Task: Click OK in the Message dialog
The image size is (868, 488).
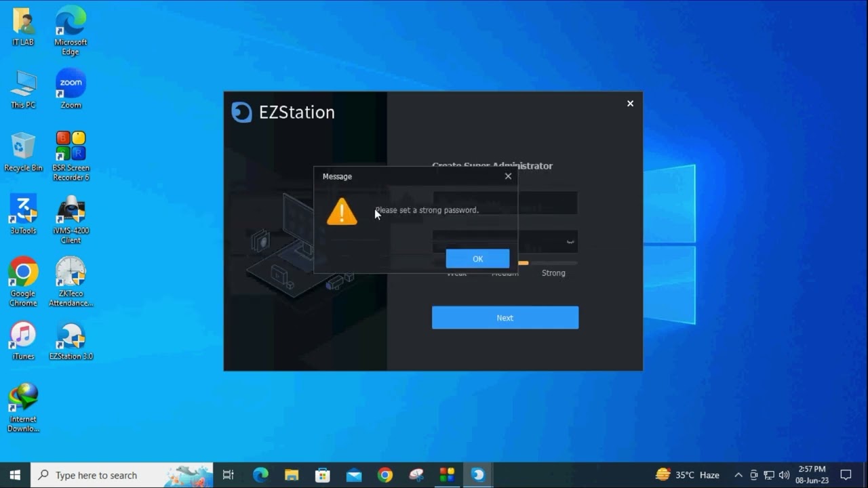Action: pyautogui.click(x=477, y=258)
